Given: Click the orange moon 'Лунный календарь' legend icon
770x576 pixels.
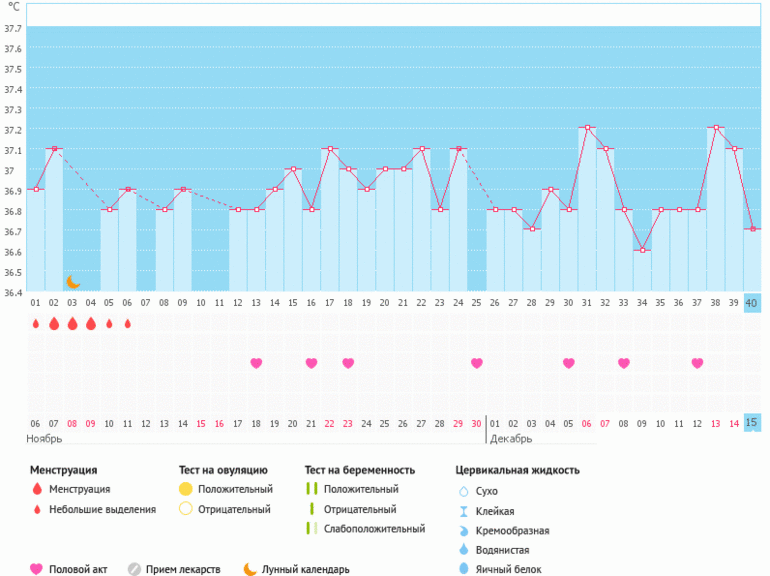Looking at the screenshot, I should [x=249, y=569].
